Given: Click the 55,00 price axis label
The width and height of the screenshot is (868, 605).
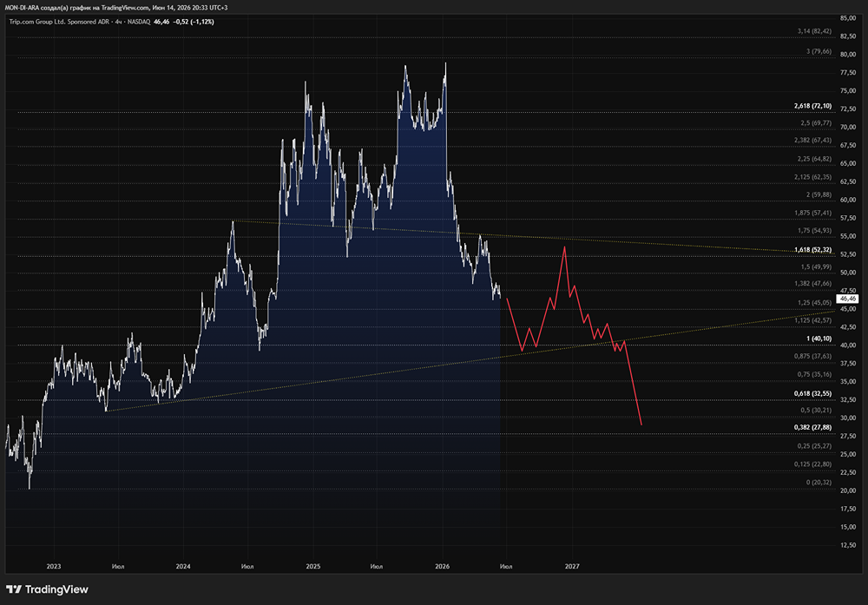Looking at the screenshot, I should click(x=848, y=236).
